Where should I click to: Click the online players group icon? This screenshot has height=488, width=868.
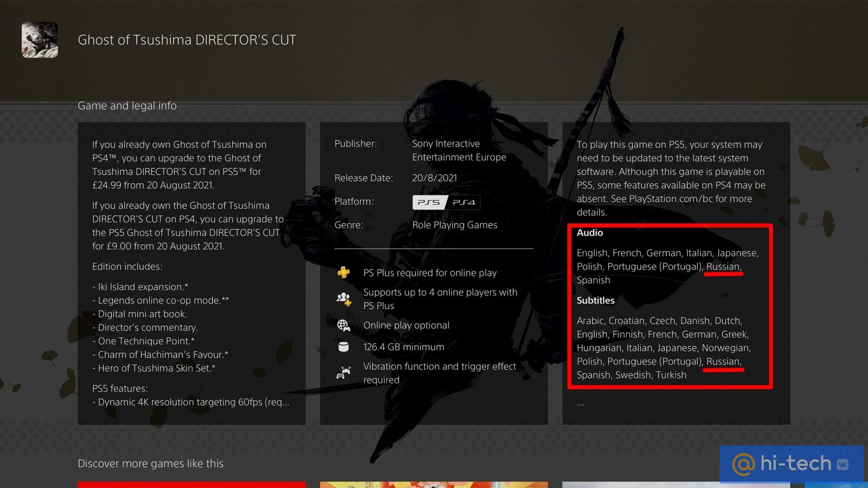pos(343,299)
